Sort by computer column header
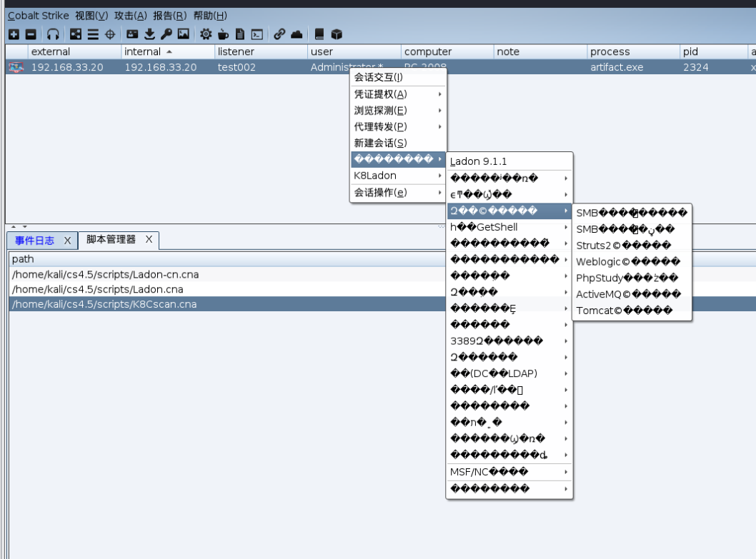 point(447,51)
